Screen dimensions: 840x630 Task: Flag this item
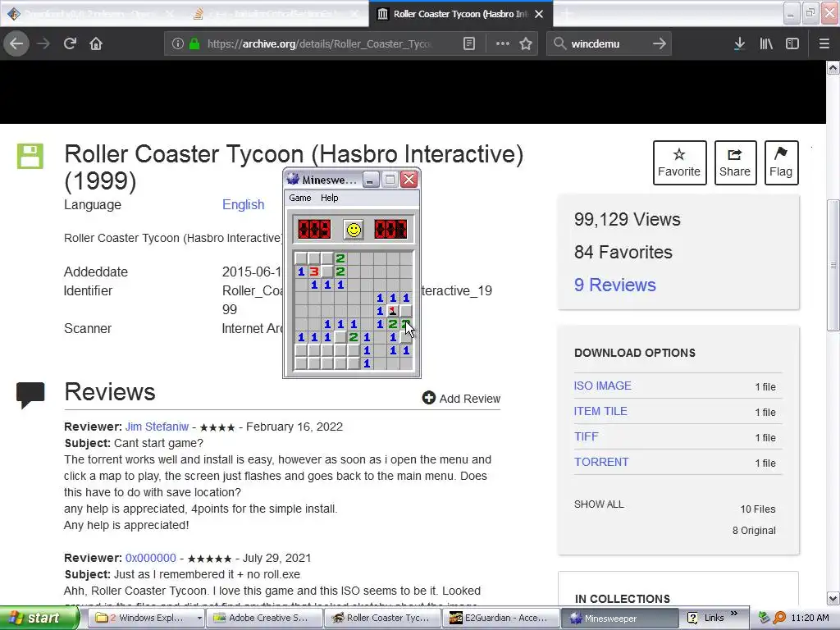[781, 162]
